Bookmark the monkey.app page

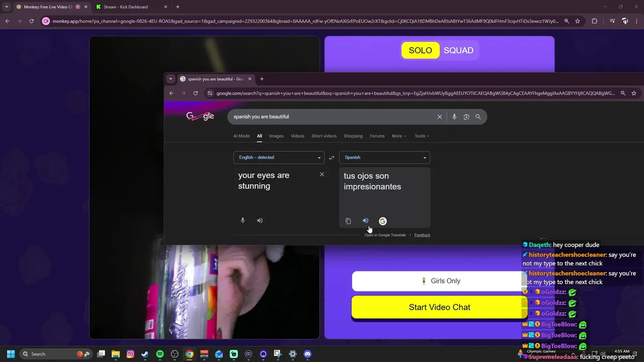(578, 21)
